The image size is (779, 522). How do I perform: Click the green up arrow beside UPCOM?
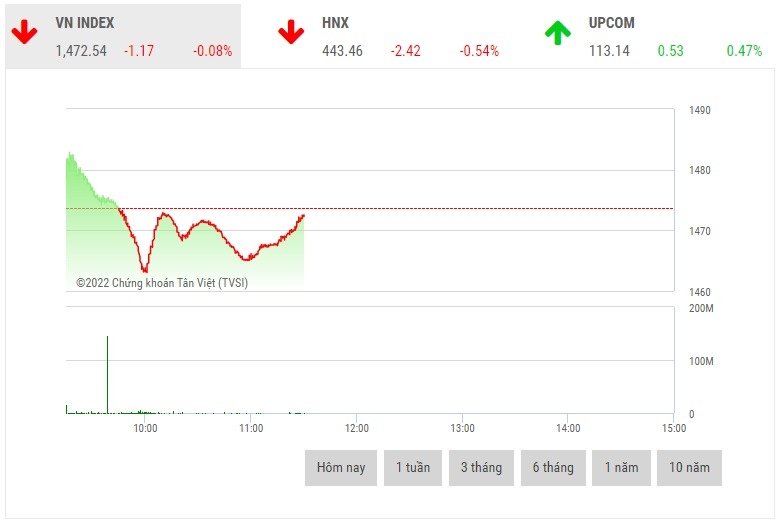558,33
